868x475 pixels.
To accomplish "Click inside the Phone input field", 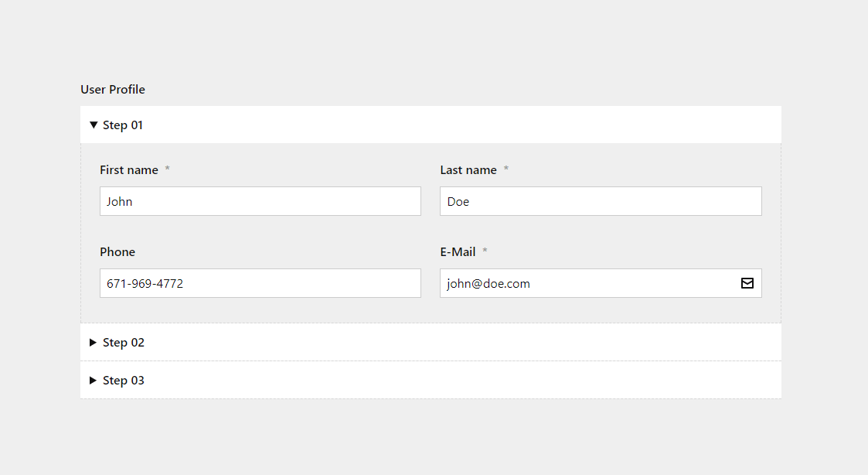I will (260, 283).
